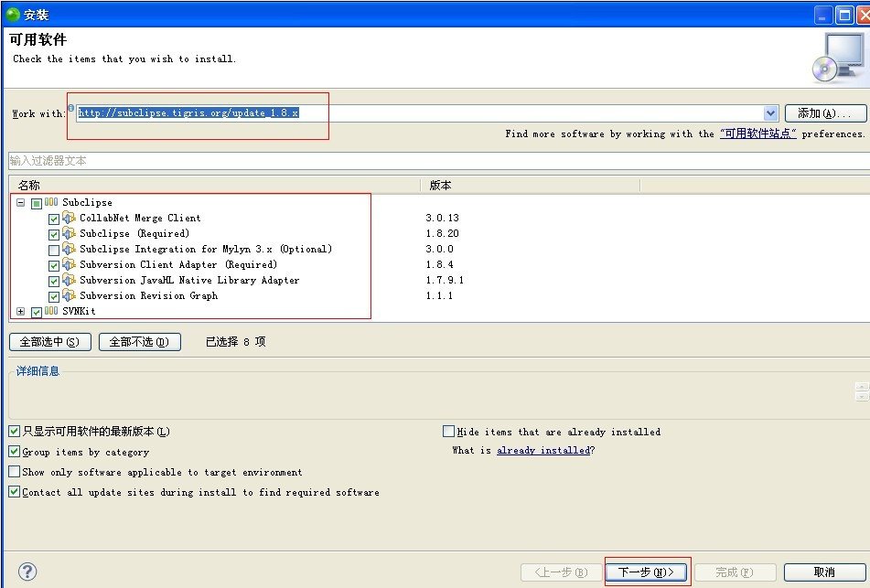Viewport: 870px width, 588px height.
Task: Expand the SVNKit category tree
Action: click(20, 311)
